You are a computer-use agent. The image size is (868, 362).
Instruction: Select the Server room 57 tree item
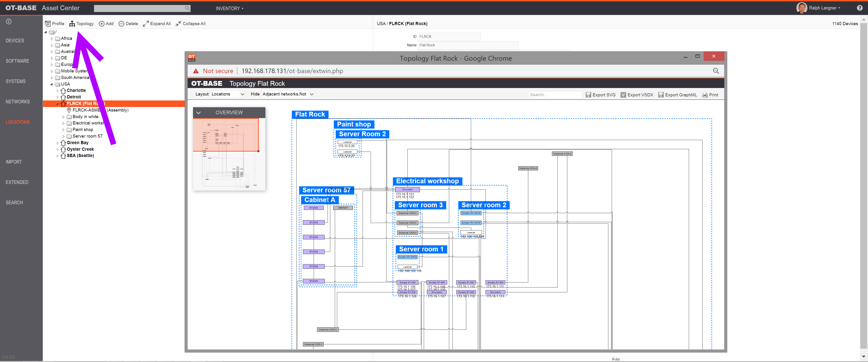87,136
